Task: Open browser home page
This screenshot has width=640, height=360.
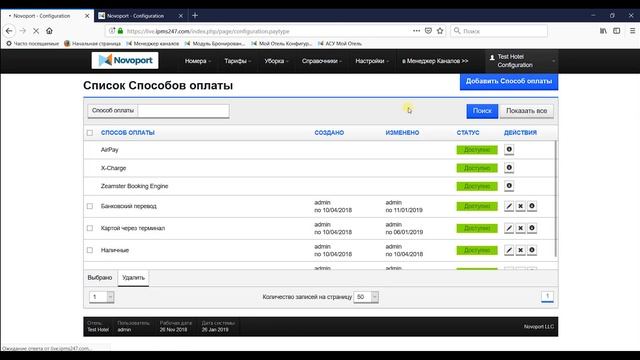Action: coord(49,31)
